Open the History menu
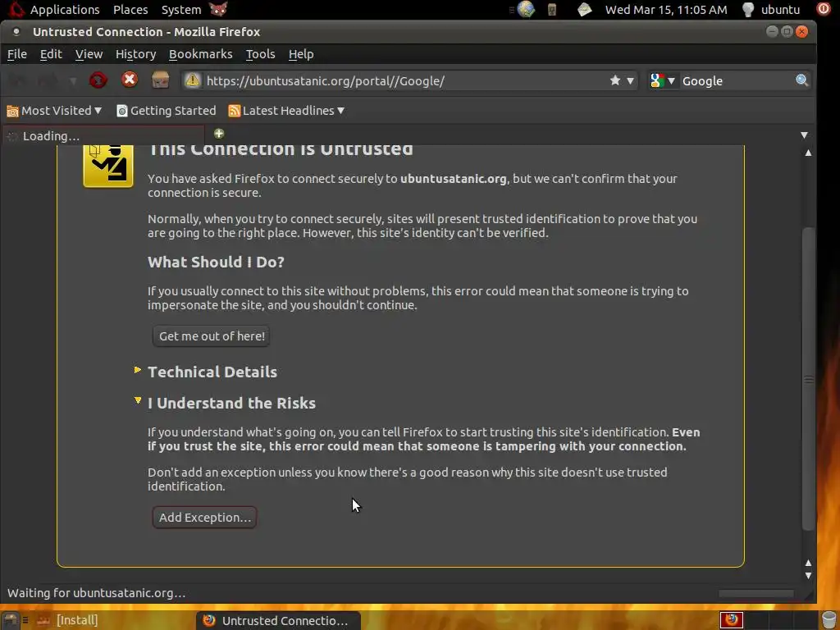Image resolution: width=840 pixels, height=630 pixels. (x=135, y=54)
